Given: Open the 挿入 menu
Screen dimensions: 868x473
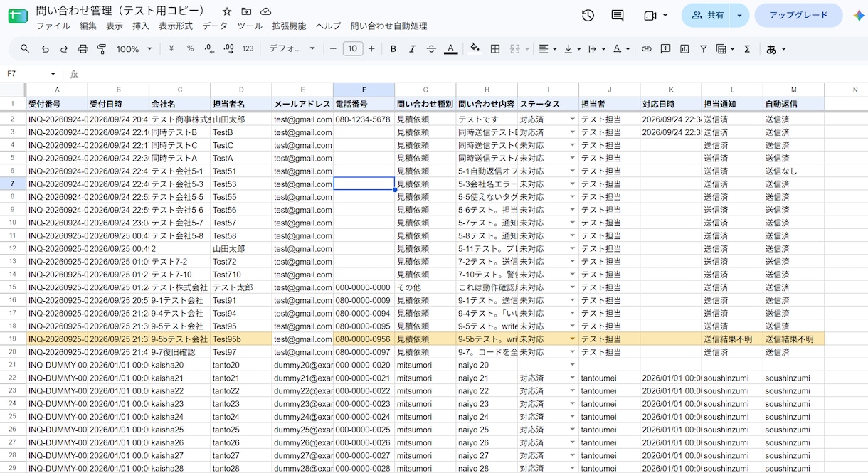Looking at the screenshot, I should pyautogui.click(x=141, y=26).
